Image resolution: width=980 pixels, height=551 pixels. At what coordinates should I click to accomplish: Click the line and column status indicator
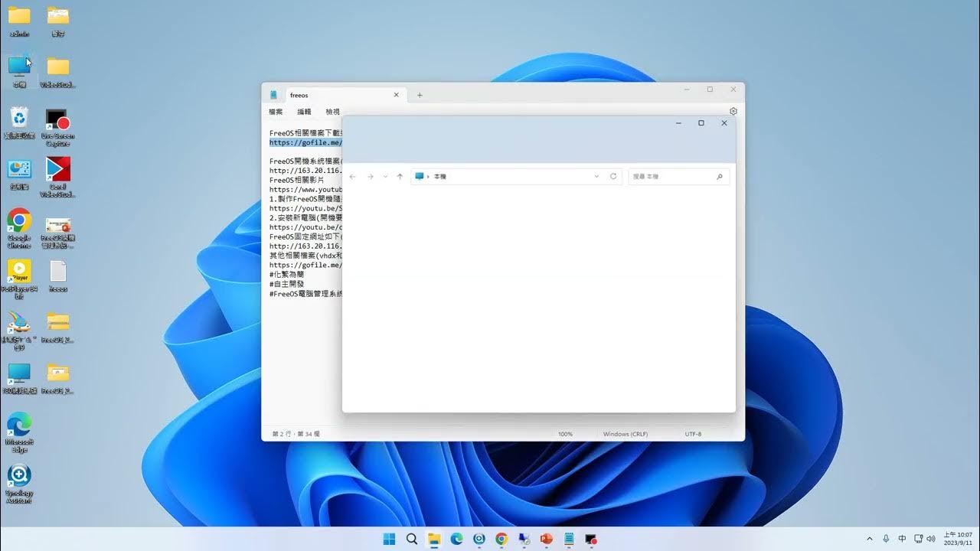[296, 434]
